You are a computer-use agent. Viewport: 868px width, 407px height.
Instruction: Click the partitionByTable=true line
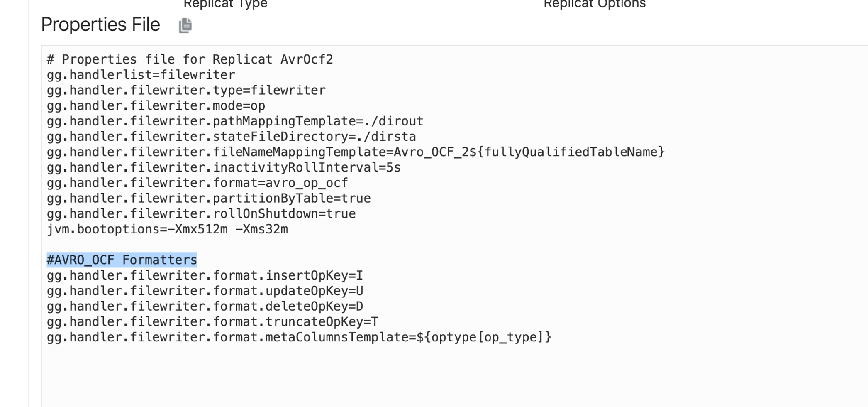pyautogui.click(x=208, y=198)
